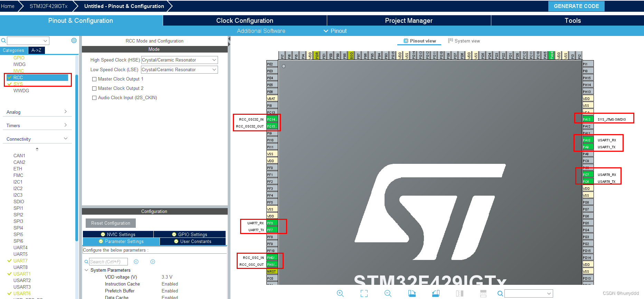
Task: Toggle the vertical split view icon
Action: click(x=460, y=293)
